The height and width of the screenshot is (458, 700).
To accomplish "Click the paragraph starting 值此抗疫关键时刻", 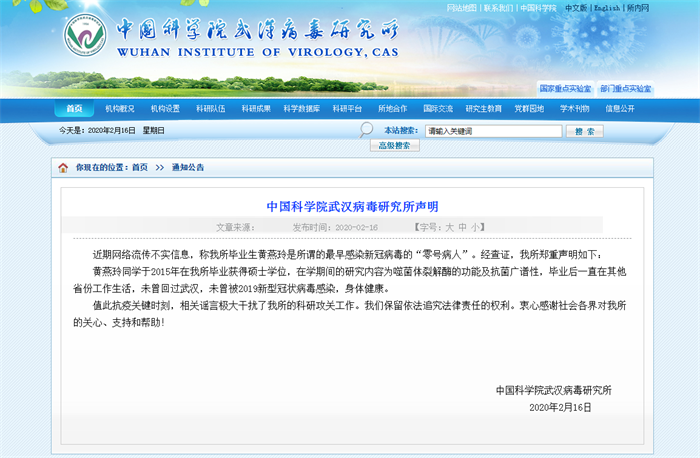I will pyautogui.click(x=350, y=314).
